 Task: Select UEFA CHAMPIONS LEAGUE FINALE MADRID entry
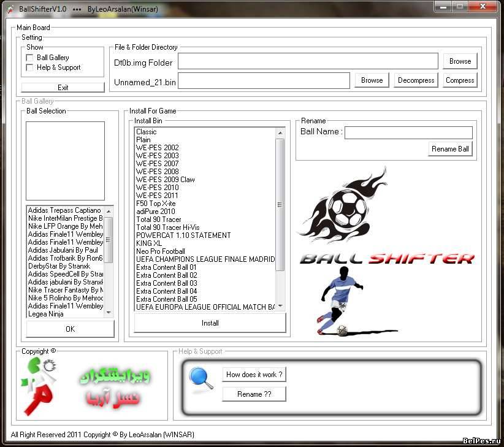(x=205, y=259)
